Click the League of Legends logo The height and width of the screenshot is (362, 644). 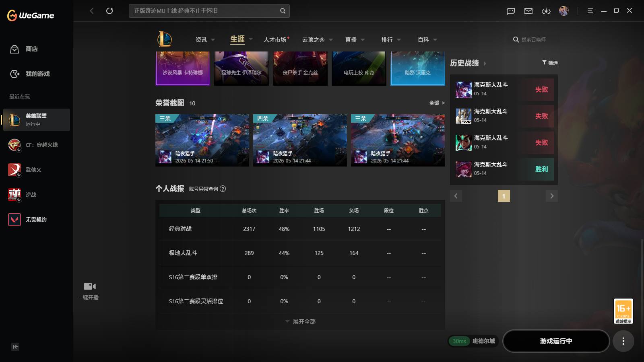(x=165, y=39)
